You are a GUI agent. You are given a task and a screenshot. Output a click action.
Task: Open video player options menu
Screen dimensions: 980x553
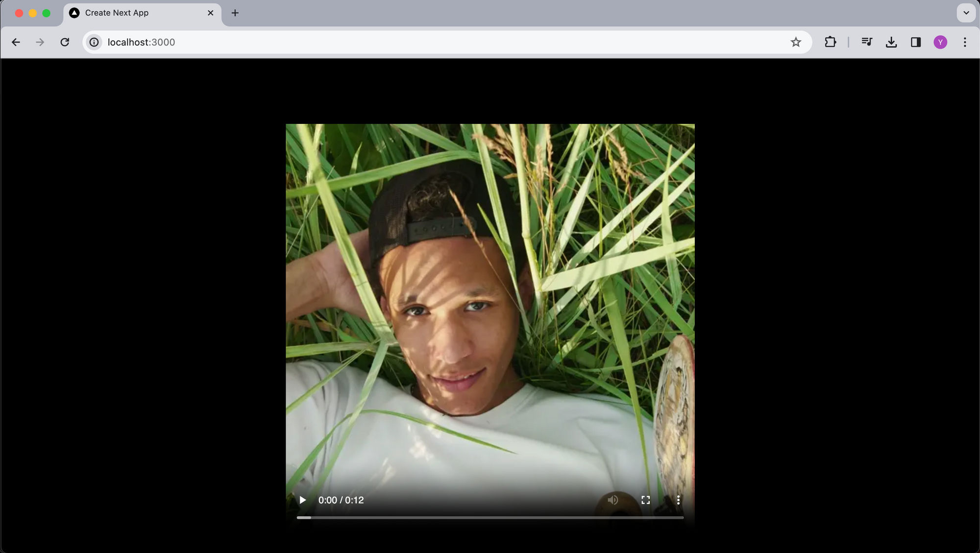(678, 500)
